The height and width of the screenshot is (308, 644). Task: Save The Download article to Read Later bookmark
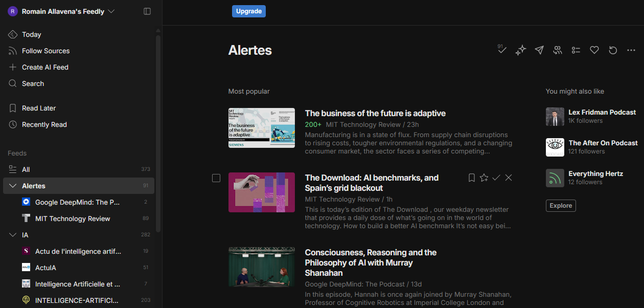(471, 178)
